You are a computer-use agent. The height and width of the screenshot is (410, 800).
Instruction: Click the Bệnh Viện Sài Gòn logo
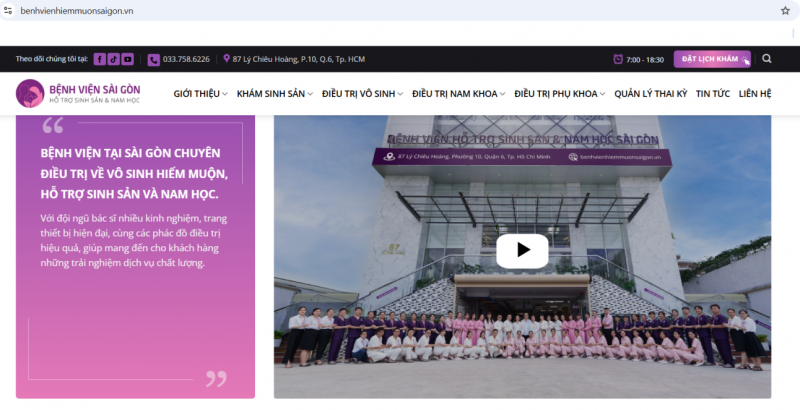click(x=78, y=94)
